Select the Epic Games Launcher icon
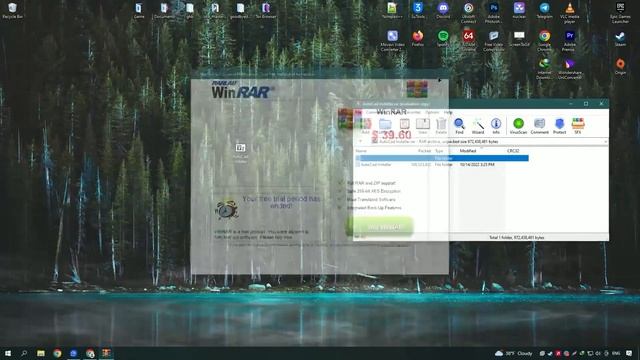This screenshot has height=360, width=640. (620, 13)
